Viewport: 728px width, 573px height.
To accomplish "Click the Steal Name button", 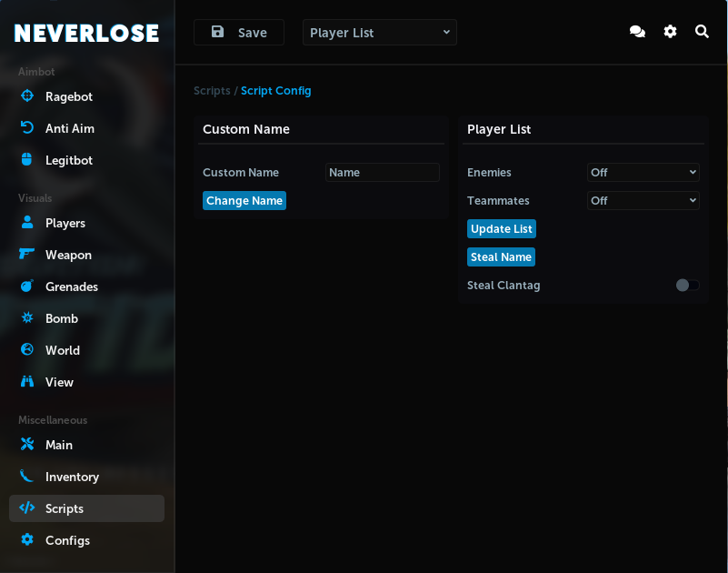I will click(501, 257).
